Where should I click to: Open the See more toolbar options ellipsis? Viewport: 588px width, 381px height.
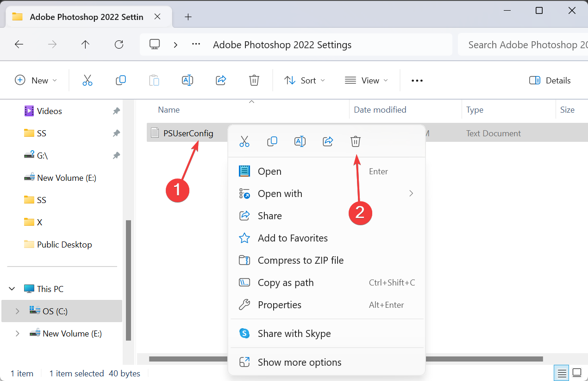coord(417,81)
